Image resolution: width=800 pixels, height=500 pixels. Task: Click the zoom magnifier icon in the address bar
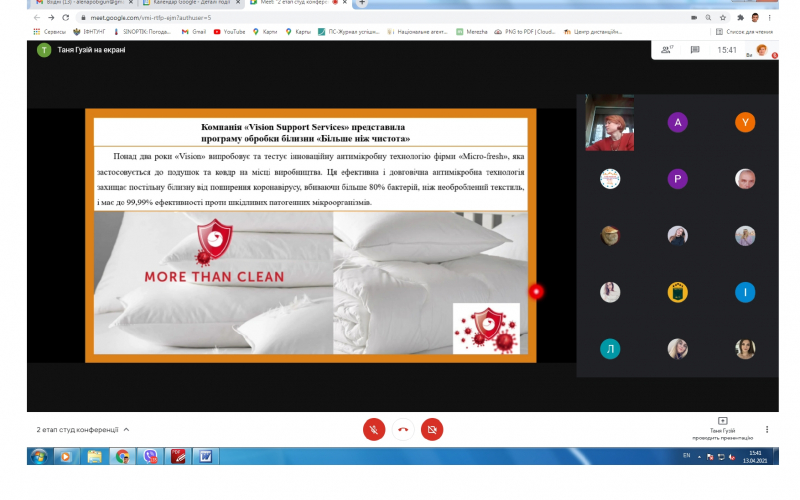708,17
